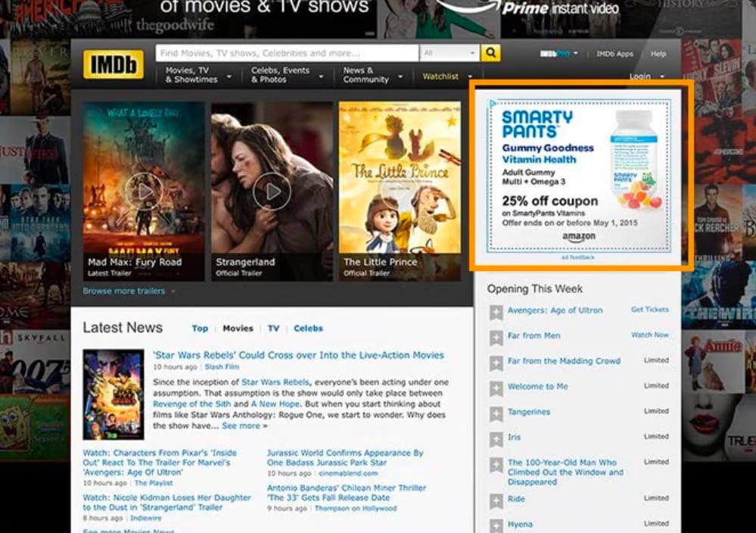Viewport: 756px width, 533px height.
Task: Open the Far from the Madding Crowd title link
Action: coord(564,361)
